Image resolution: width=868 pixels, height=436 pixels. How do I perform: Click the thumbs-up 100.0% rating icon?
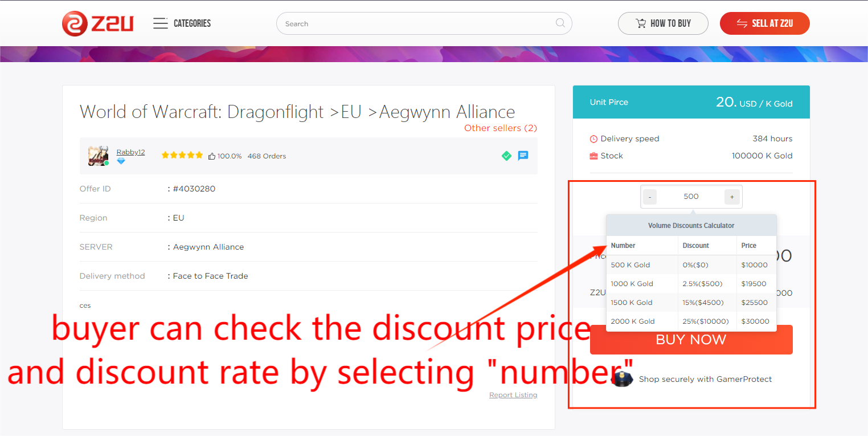click(x=212, y=156)
